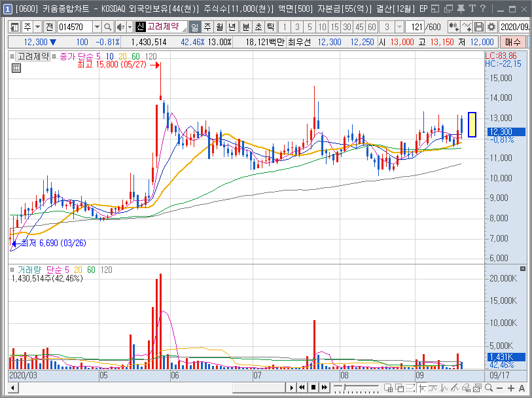The height and width of the screenshot is (398, 532).
Task: Click the bottom chart image capture icon
Action: [478, 388]
